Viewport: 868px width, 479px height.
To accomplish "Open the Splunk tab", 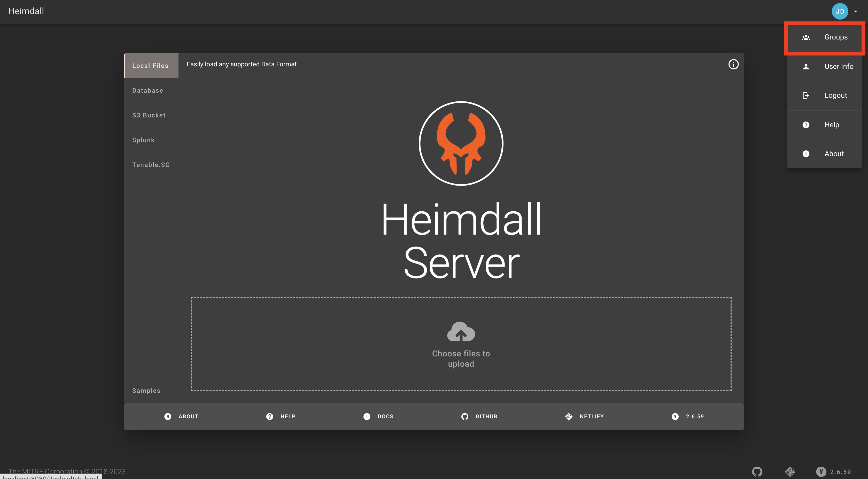I will coord(143,140).
